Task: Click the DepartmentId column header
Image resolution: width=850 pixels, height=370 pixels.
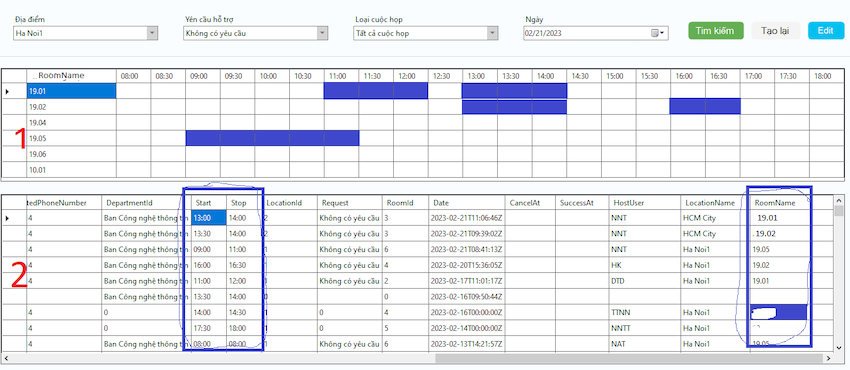Action: click(146, 203)
